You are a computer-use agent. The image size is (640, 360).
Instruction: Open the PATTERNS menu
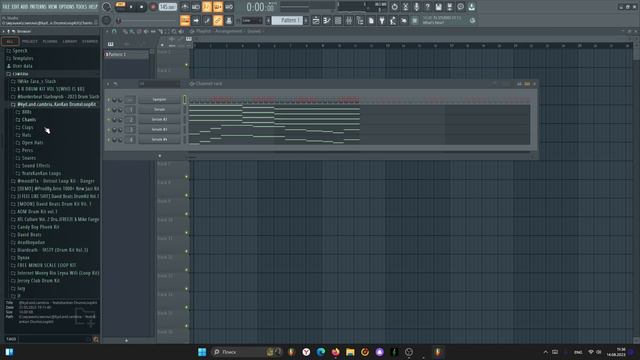coord(37,7)
